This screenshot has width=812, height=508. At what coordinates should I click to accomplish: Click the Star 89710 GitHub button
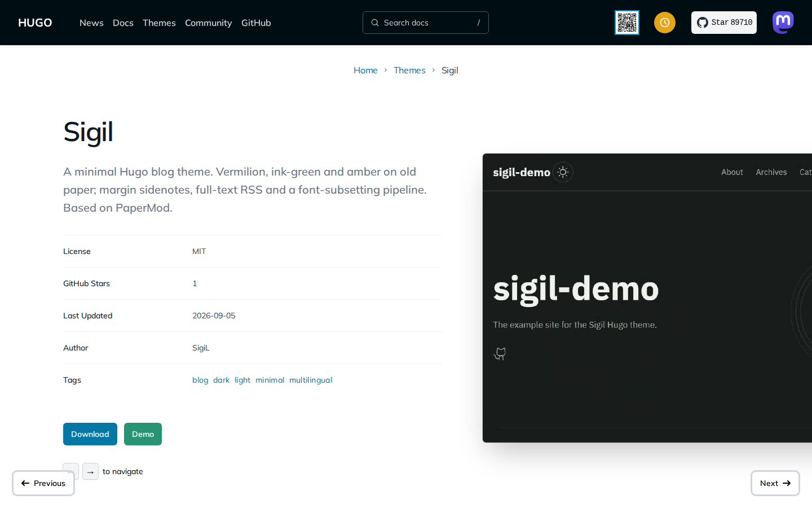coord(724,23)
